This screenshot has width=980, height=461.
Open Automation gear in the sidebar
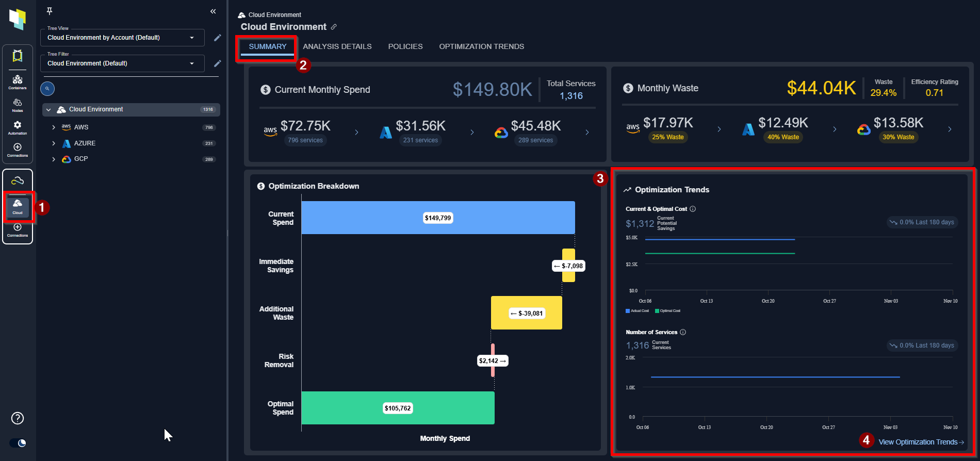click(18, 127)
